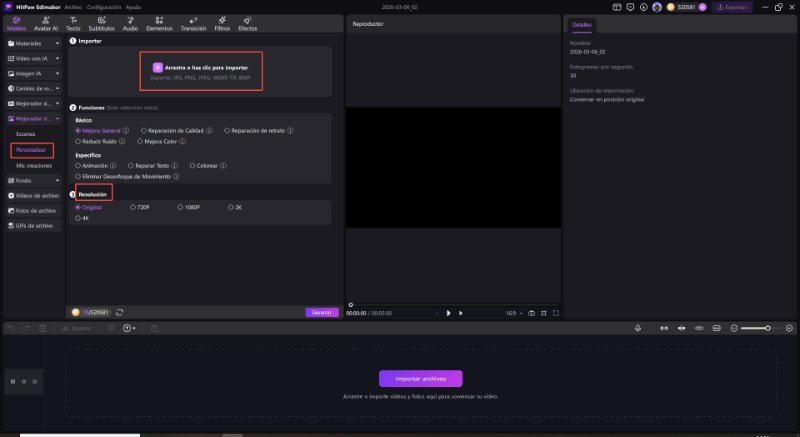The width and height of the screenshot is (800, 437).
Task: Click the refresh credits icon
Action: click(x=119, y=312)
